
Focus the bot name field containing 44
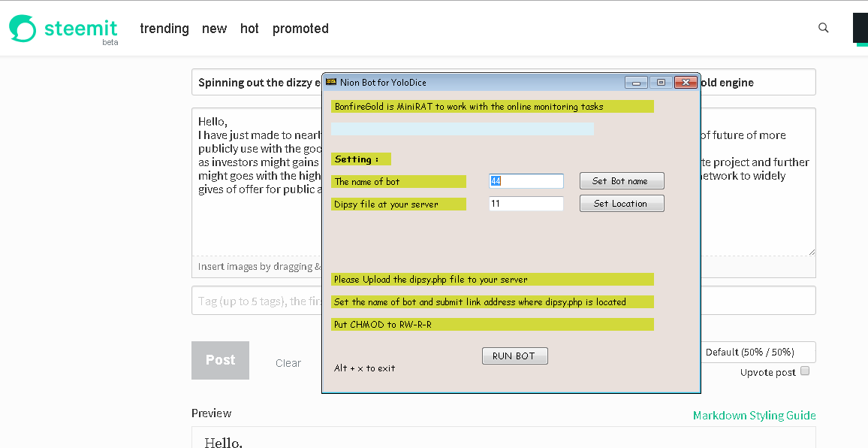coord(526,180)
